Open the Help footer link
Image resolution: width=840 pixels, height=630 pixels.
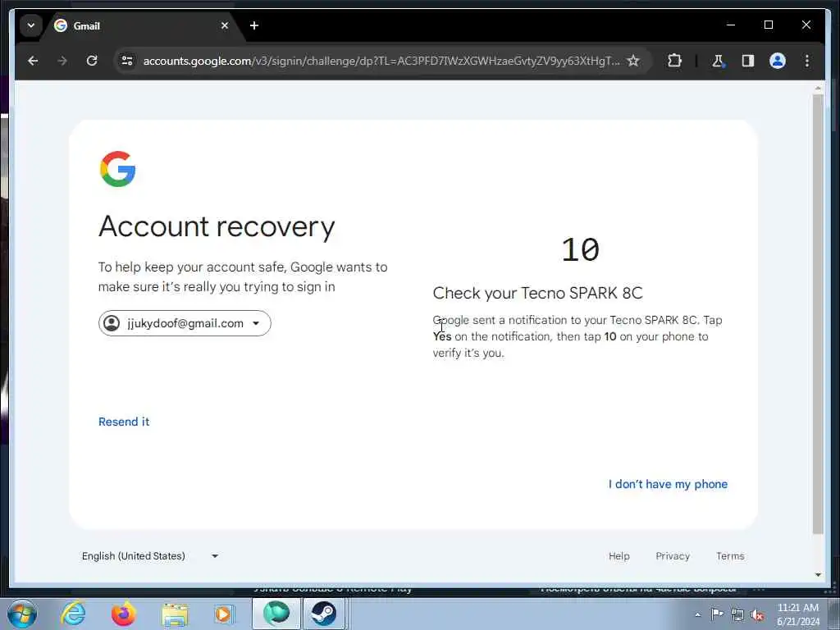619,556
